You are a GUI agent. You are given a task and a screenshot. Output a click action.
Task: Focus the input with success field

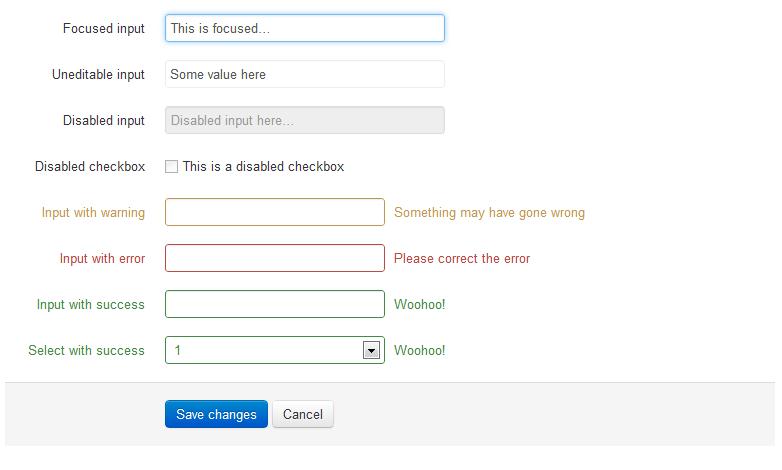[x=275, y=304]
